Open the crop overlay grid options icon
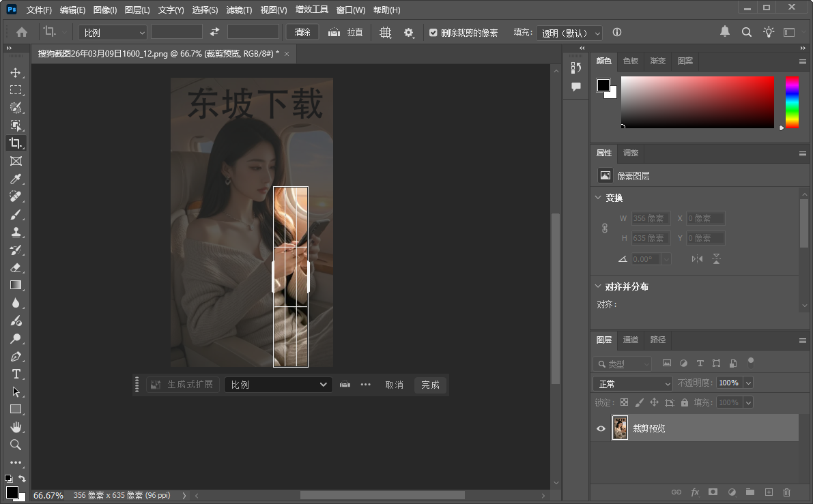Image resolution: width=813 pixels, height=504 pixels. tap(386, 31)
